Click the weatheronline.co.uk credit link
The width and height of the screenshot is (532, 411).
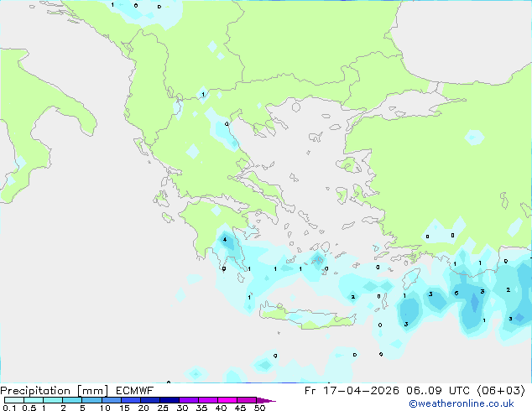461,403
